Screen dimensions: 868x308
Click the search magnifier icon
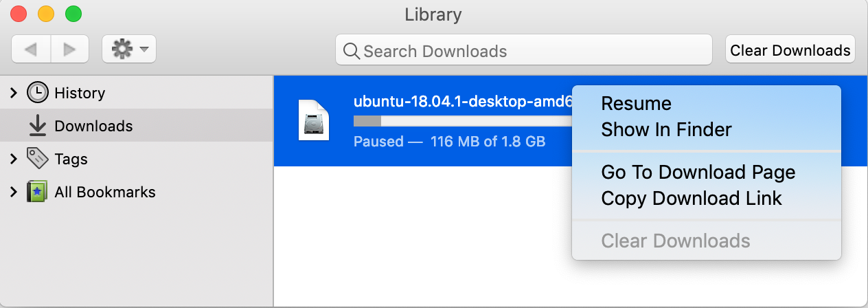click(x=352, y=51)
